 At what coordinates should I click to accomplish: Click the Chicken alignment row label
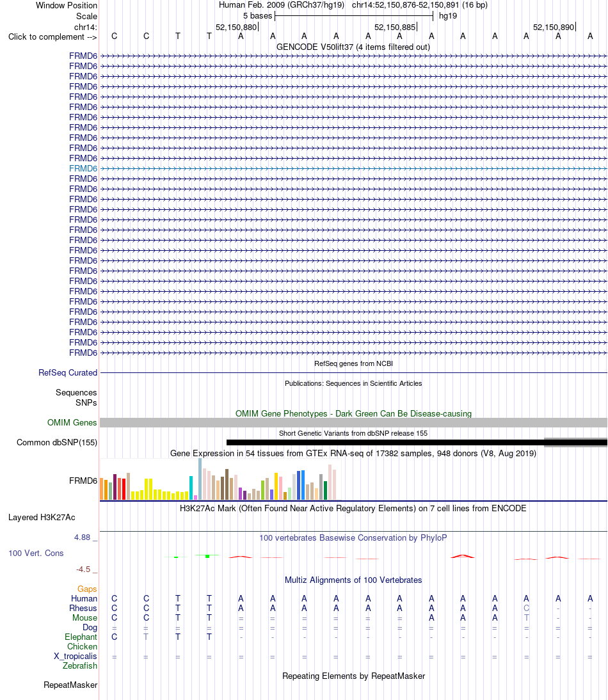[82, 646]
